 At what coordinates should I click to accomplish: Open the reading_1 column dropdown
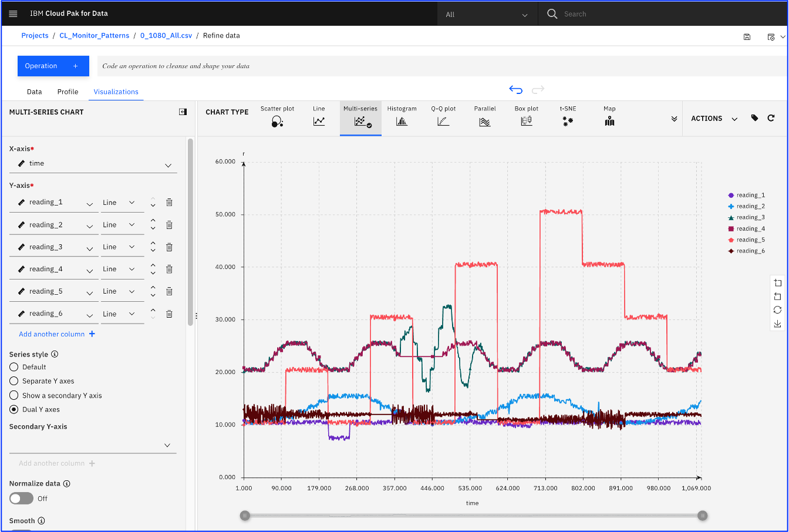point(54,203)
